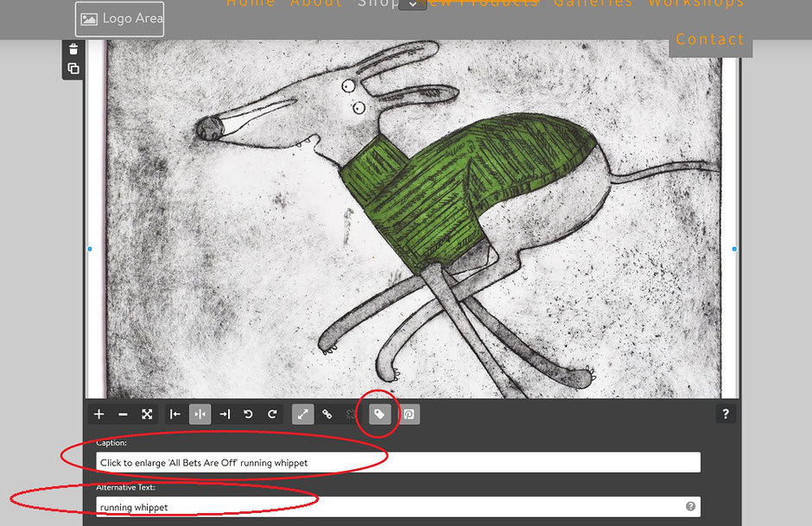Click the Logo Area placeholder

tap(119, 19)
